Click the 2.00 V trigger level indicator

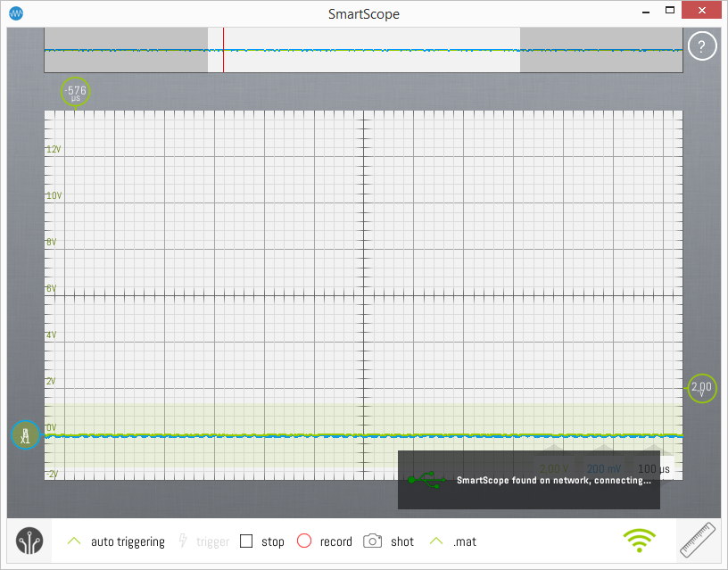(x=701, y=388)
